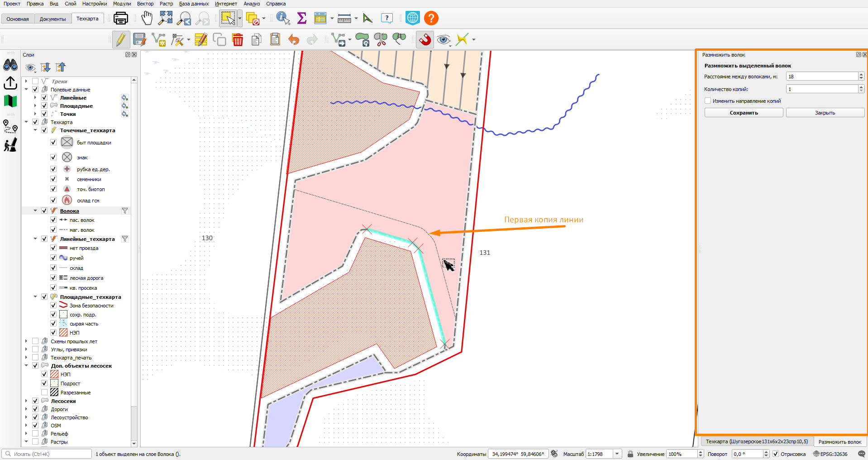Click the Zoom Full extent icon
The width and height of the screenshot is (868, 460).
(x=166, y=18)
